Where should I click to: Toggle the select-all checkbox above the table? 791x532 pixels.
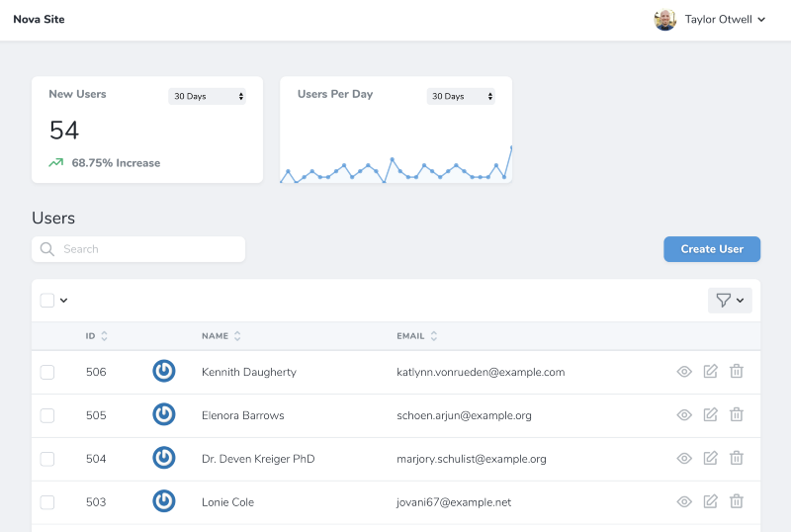47,301
